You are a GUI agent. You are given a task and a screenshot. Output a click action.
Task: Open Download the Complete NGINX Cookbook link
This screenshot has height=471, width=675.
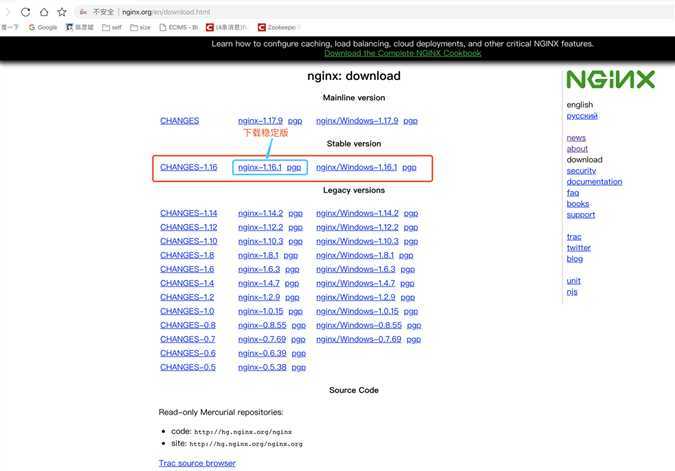pos(403,53)
